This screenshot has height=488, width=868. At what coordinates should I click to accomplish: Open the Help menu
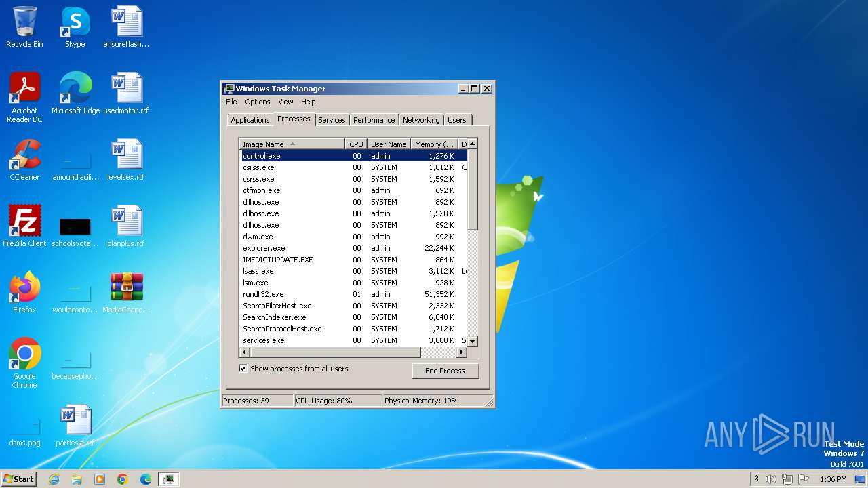click(309, 102)
